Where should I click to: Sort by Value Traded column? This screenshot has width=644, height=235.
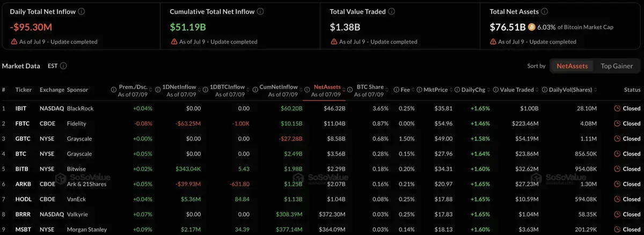pos(517,90)
